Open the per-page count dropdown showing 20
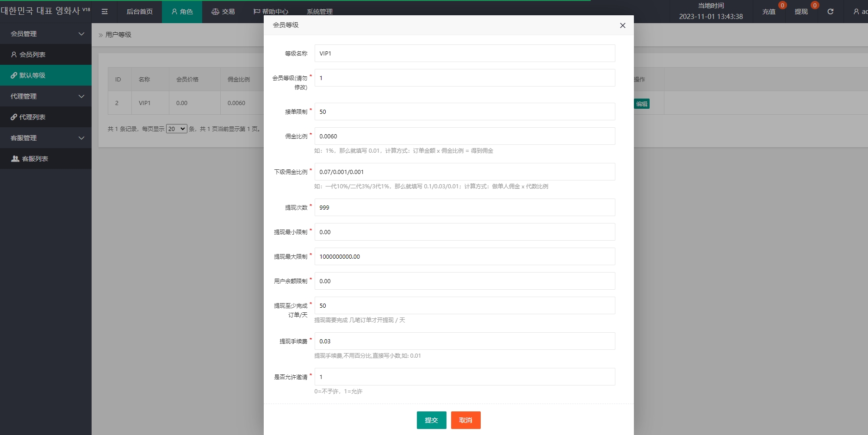 coord(176,129)
